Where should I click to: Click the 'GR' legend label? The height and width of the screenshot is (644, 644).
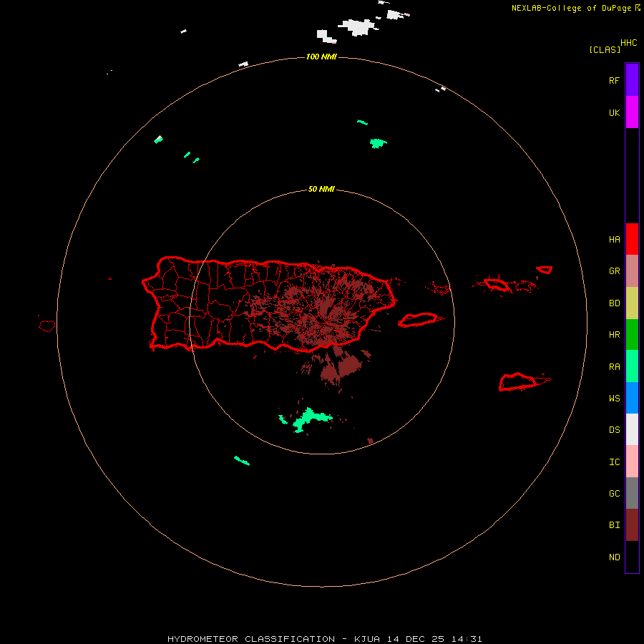[x=614, y=271]
